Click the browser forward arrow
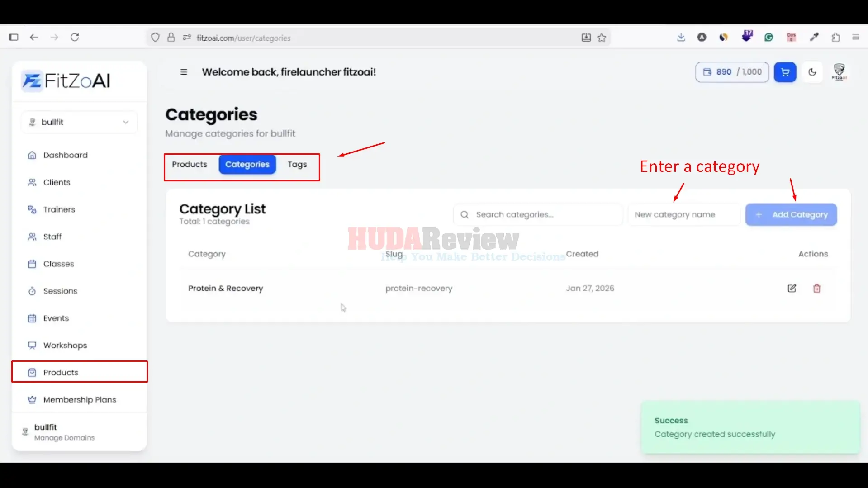This screenshot has height=488, width=868. pos(54,37)
